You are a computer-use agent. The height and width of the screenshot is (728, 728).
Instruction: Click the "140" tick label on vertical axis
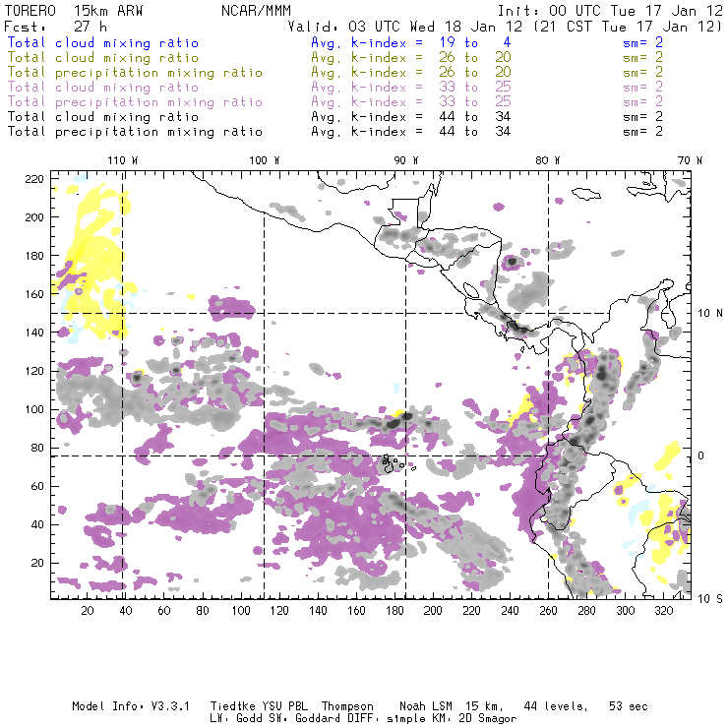click(x=34, y=333)
